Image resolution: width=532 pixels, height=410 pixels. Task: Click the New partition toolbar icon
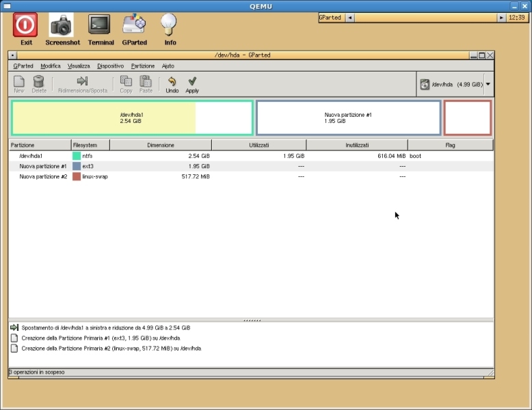point(19,81)
